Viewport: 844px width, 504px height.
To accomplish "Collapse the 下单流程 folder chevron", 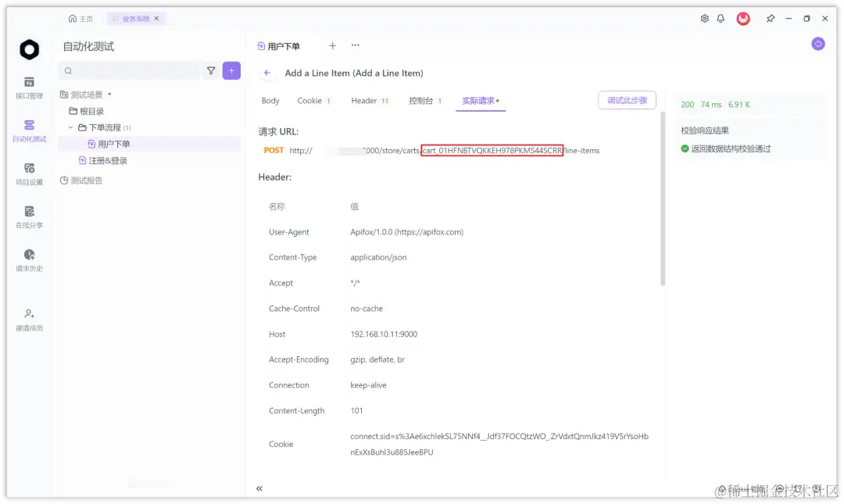I will (x=70, y=127).
